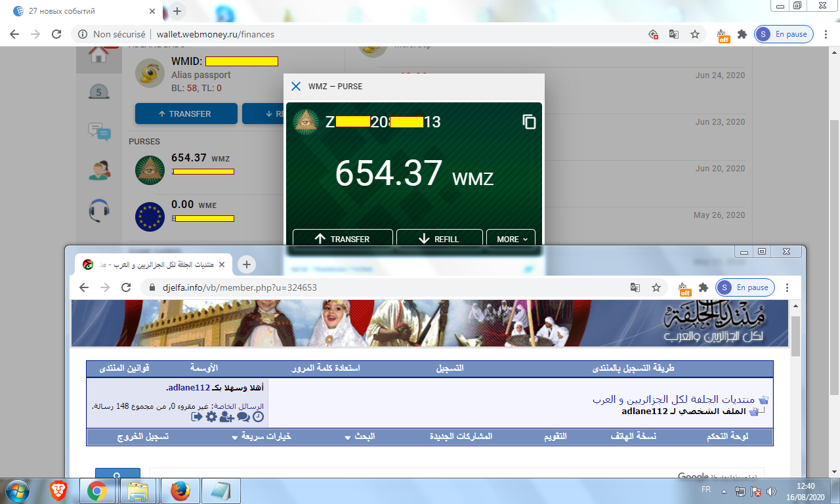
Task: Open the Extensions puzzle icon in the back window
Action: [x=742, y=34]
